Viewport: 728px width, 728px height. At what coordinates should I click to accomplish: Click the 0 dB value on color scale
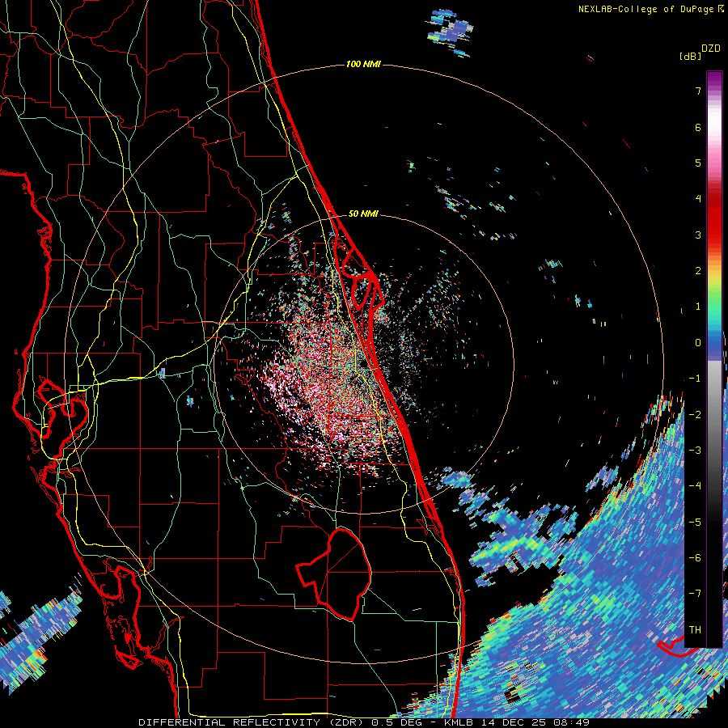point(698,343)
